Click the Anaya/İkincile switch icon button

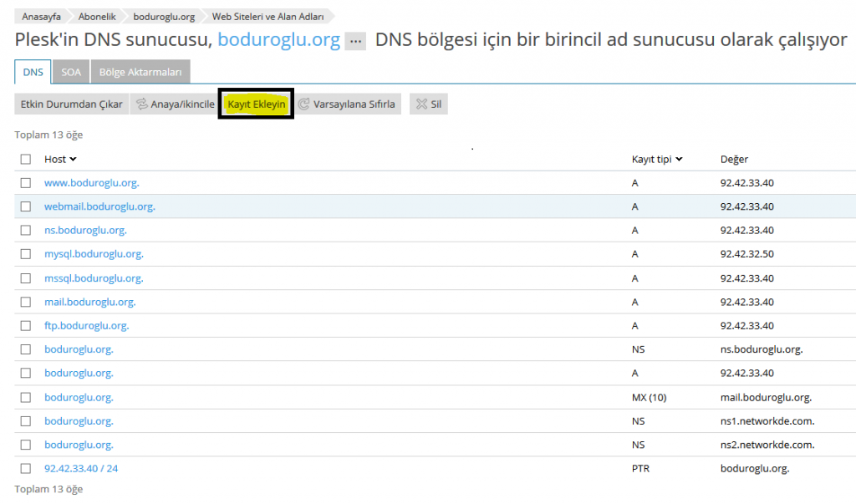175,104
